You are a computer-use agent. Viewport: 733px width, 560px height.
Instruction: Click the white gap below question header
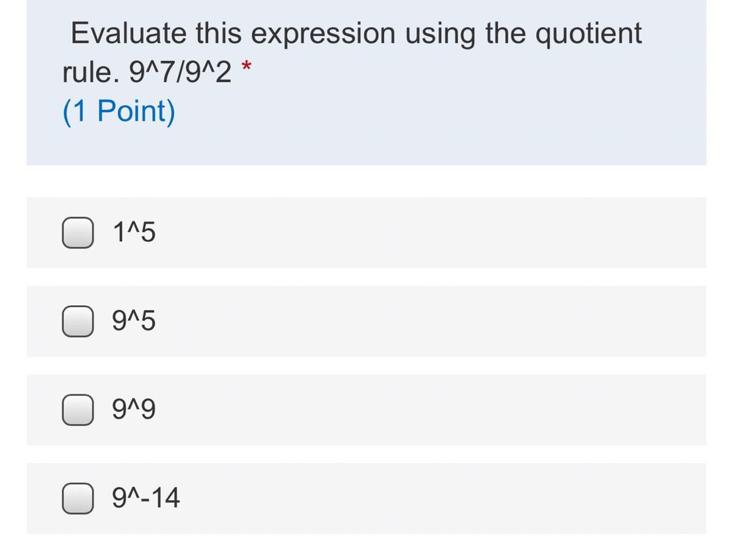click(366, 181)
